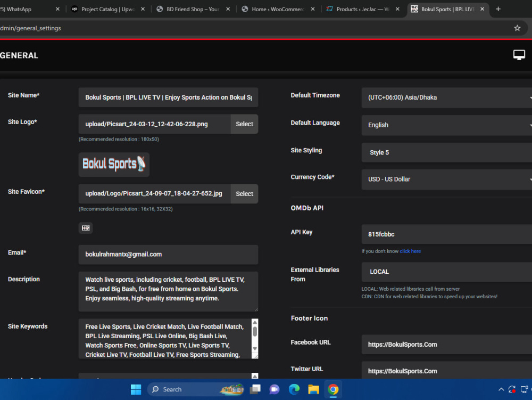This screenshot has height=400, width=532.
Task: Open the OMDb 'click here' link
Action: (410, 251)
